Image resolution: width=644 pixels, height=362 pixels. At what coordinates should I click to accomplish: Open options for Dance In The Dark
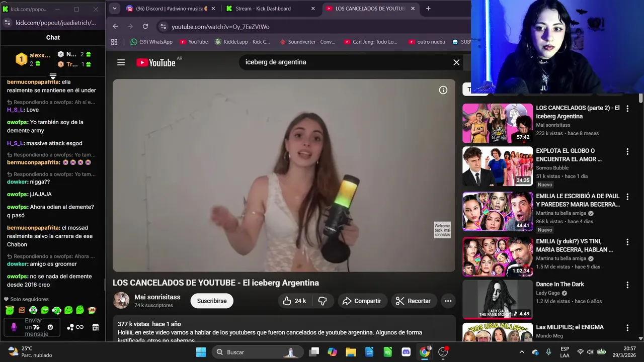coord(627,285)
